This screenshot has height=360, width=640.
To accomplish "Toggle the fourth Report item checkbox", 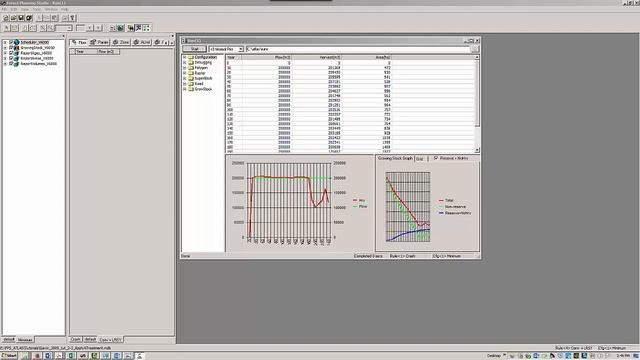I will [11, 58].
